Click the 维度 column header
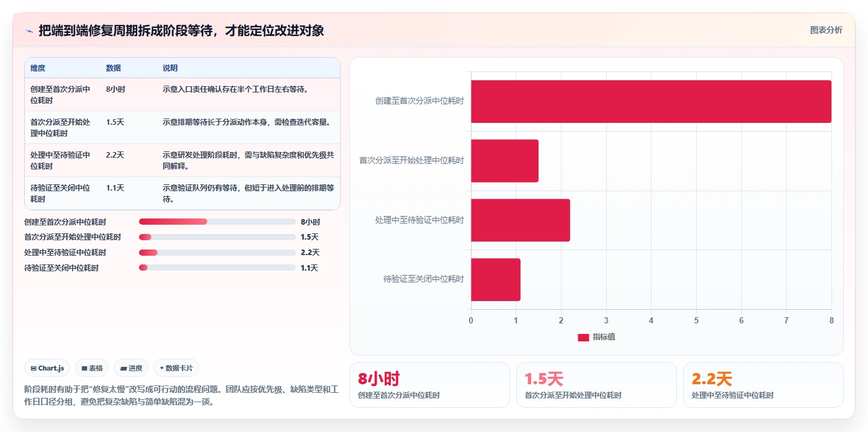The height and width of the screenshot is (432, 868). (38, 68)
